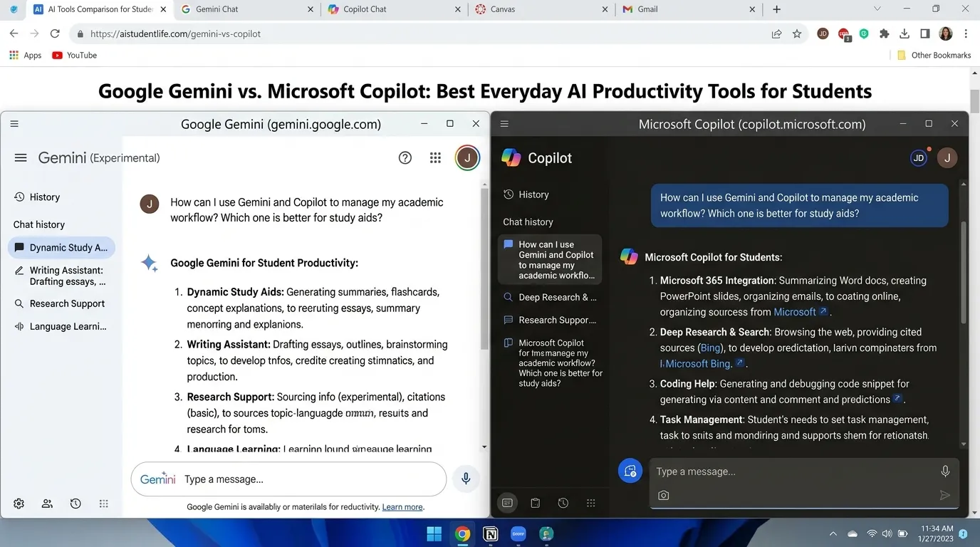
Task: Open the Copilot JD notification avatar
Action: (919, 158)
